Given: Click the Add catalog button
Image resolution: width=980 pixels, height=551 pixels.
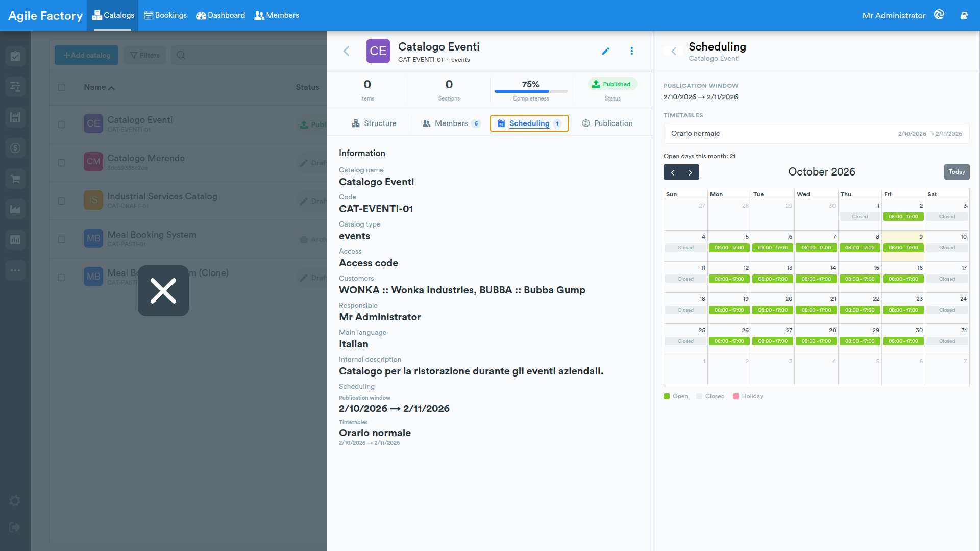Looking at the screenshot, I should point(86,55).
